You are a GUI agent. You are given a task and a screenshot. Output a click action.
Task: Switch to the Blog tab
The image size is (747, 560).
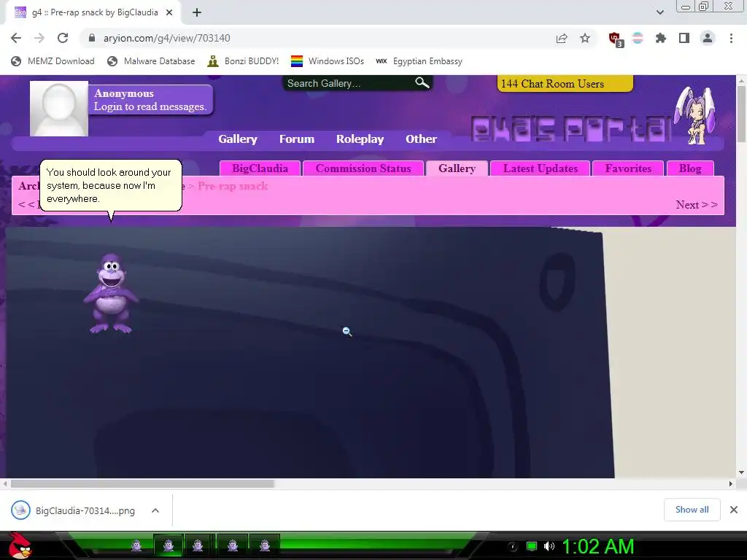[690, 168]
